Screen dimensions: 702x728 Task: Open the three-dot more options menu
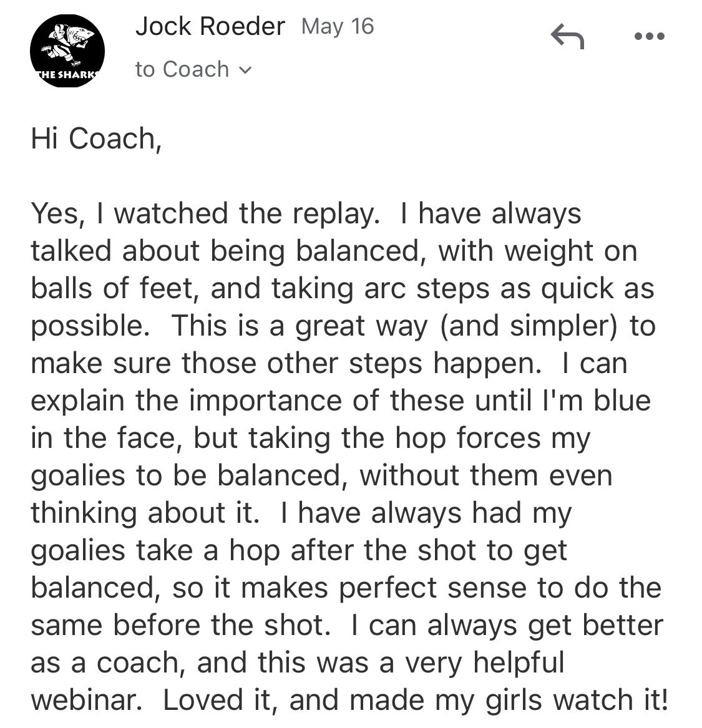(650, 36)
